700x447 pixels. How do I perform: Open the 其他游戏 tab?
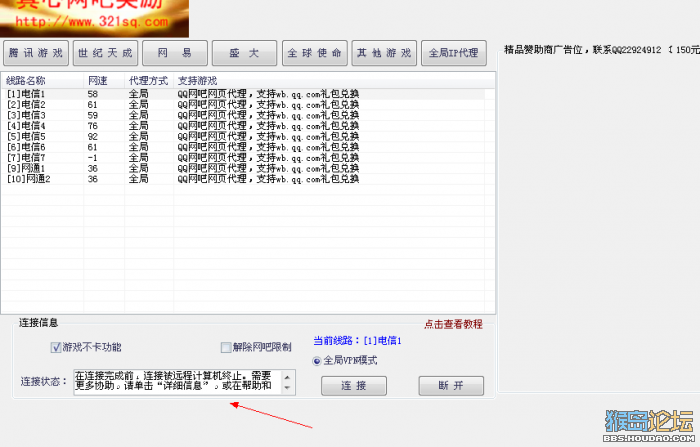pyautogui.click(x=384, y=53)
